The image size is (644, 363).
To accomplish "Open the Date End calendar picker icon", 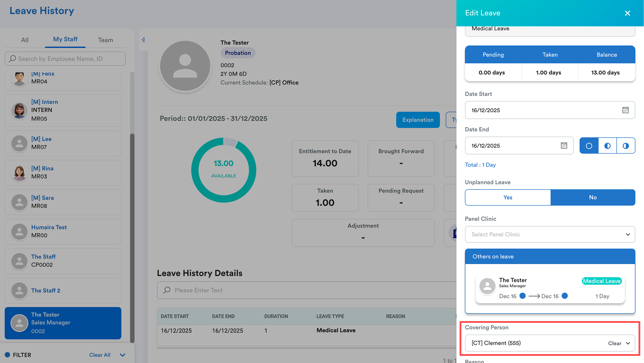I will pos(564,145).
